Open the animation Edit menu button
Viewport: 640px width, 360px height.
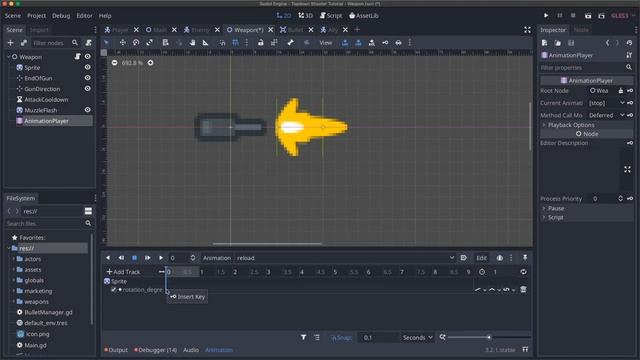click(x=481, y=258)
